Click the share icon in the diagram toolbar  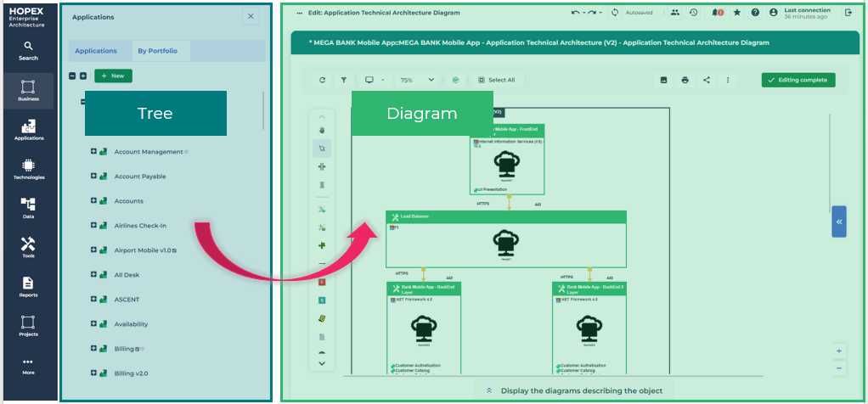point(707,80)
